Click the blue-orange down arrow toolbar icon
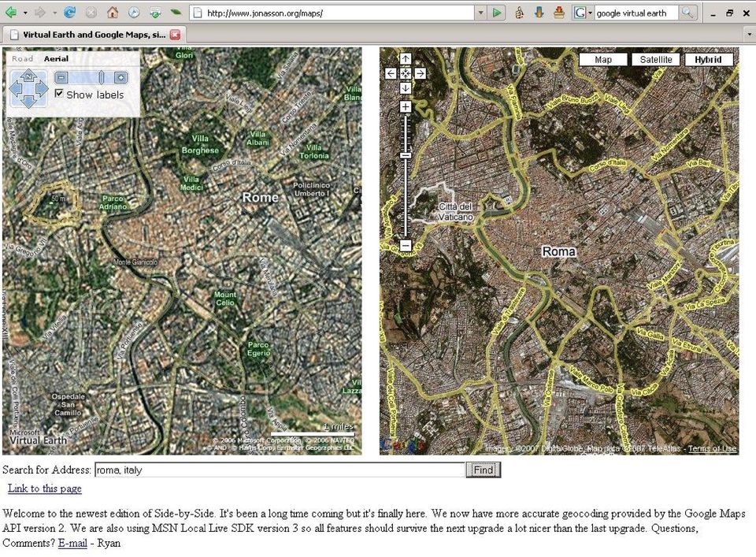756x557 pixels. point(539,13)
